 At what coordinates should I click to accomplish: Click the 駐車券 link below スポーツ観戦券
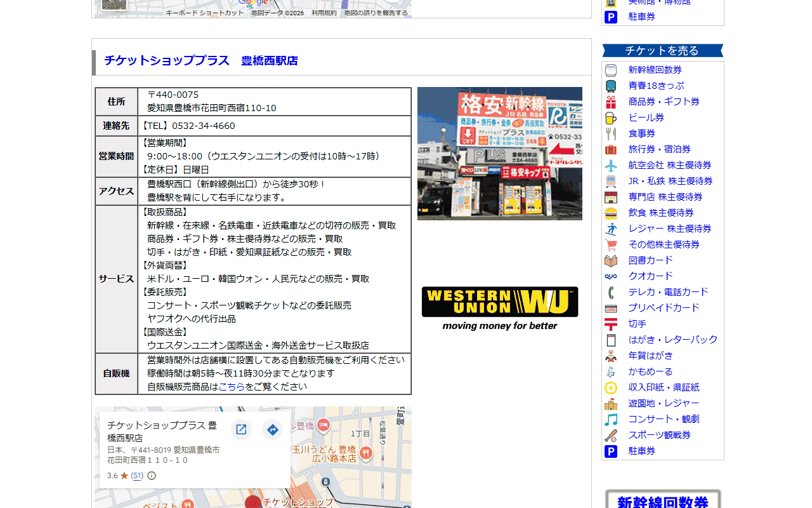[641, 451]
